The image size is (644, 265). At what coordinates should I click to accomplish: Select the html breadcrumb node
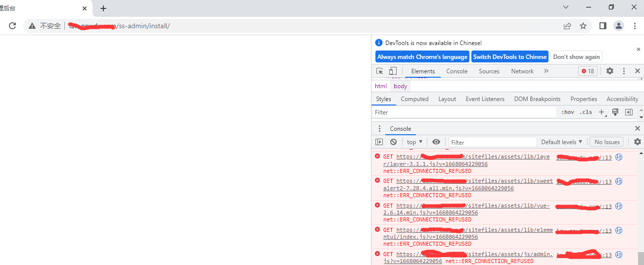point(381,86)
